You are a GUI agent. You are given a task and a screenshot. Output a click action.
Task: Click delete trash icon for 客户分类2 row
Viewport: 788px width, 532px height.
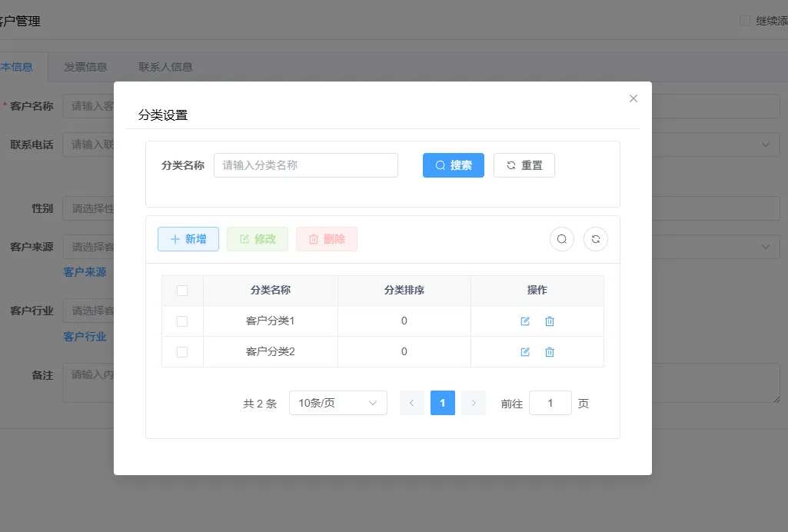[550, 352]
